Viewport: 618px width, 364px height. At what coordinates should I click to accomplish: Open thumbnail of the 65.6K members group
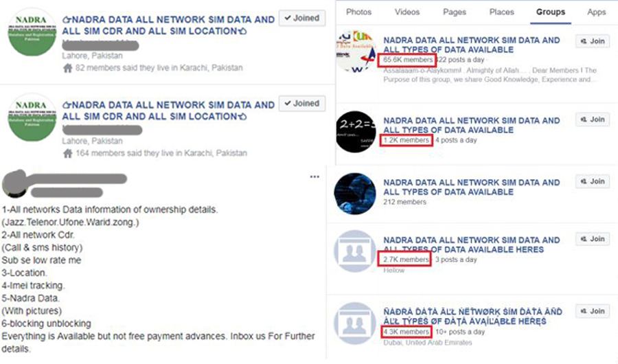point(355,50)
